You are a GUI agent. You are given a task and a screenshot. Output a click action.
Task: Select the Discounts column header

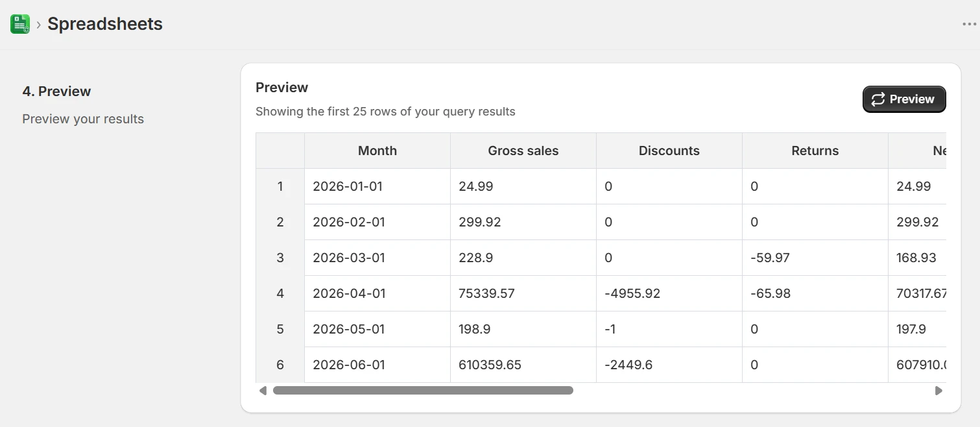669,151
